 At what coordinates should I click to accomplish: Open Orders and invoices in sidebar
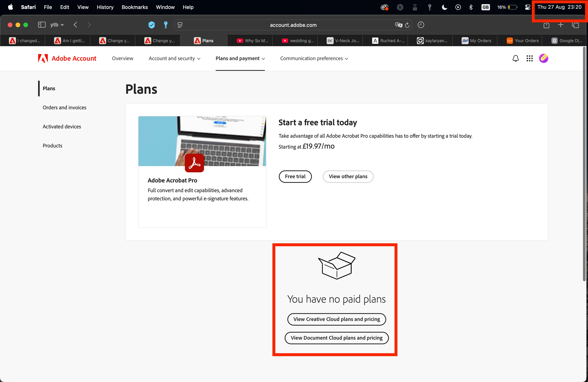coord(65,108)
